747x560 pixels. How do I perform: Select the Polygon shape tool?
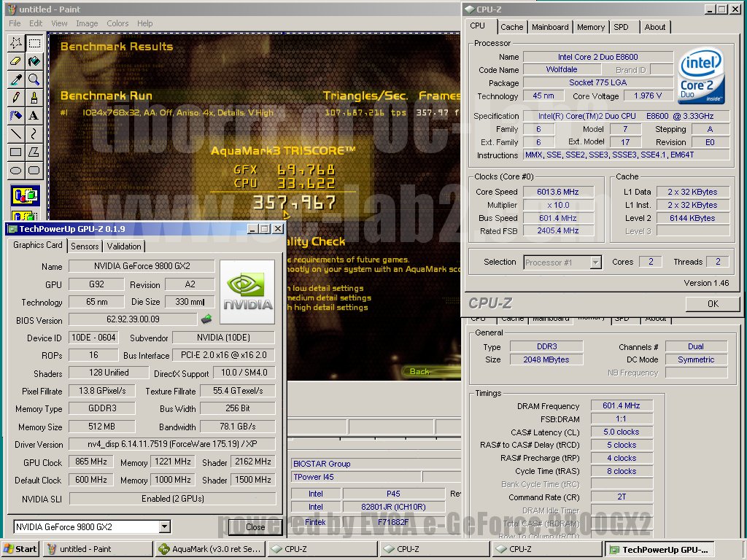[x=34, y=152]
